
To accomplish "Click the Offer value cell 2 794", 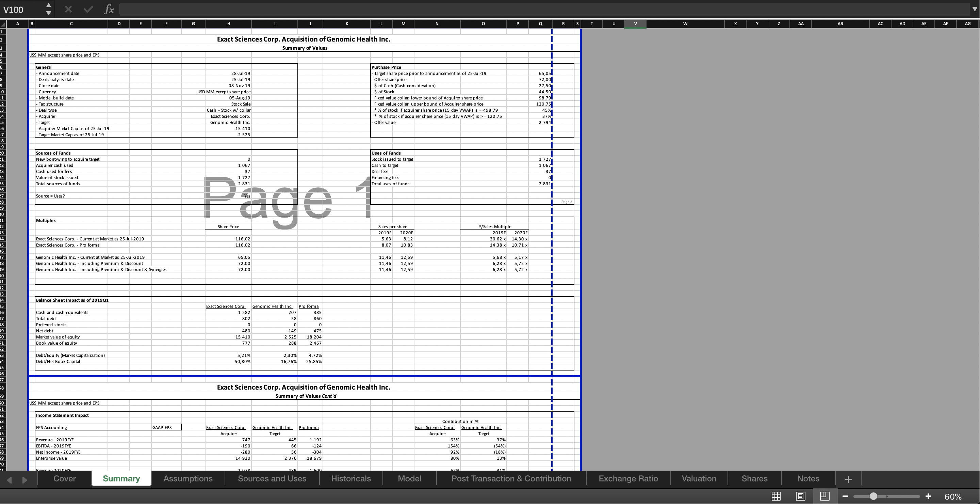I will click(545, 123).
